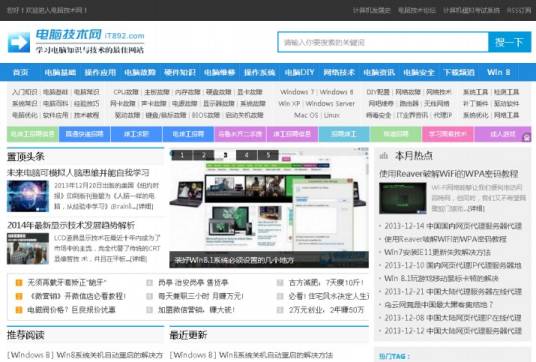Open the 下载频道 menu item
Image resolution: width=536 pixels, height=362 pixels.
point(459,72)
